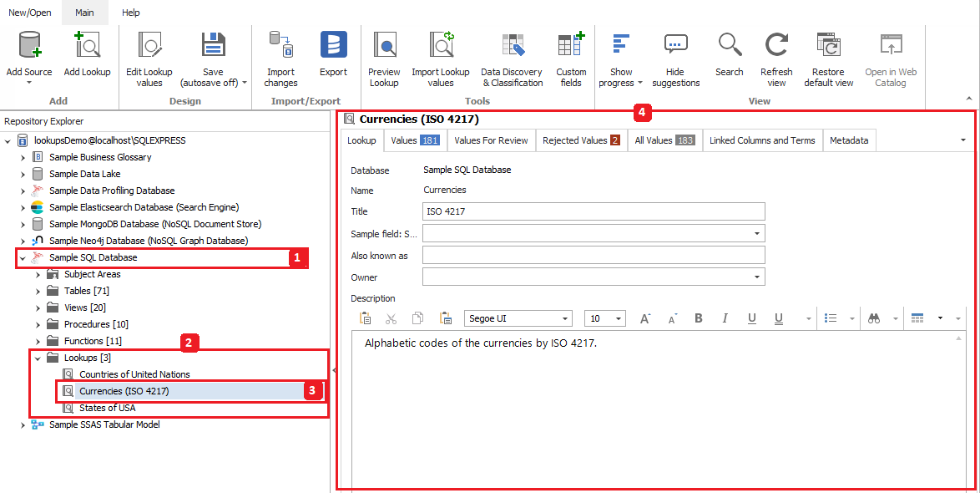Click the Add Lookup icon
The height and width of the screenshot is (493, 980).
(x=87, y=46)
